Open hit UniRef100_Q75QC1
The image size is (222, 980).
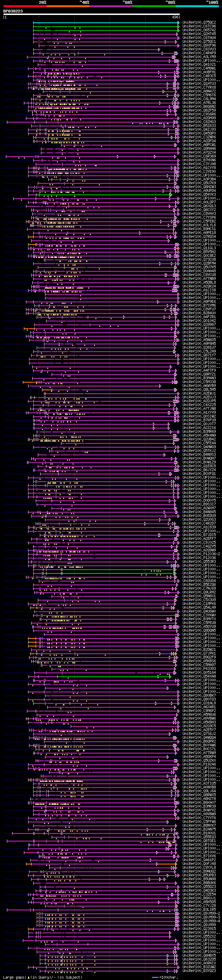[x=199, y=41]
